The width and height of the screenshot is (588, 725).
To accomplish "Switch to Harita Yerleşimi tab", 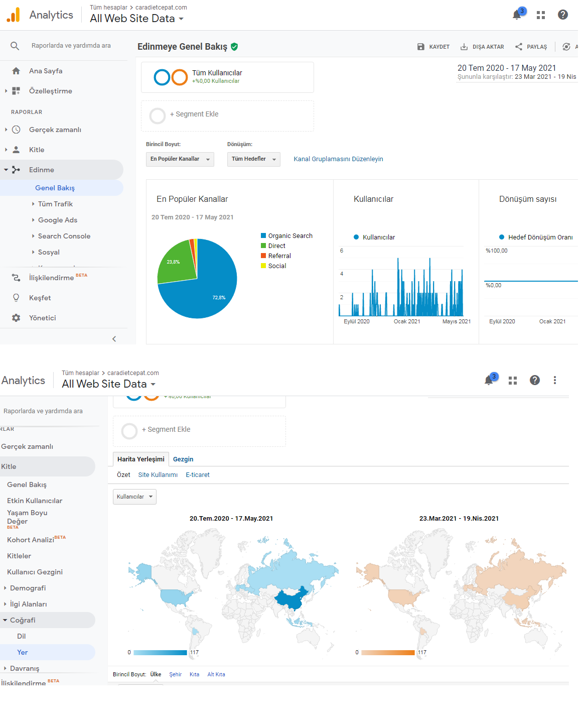I will (141, 459).
